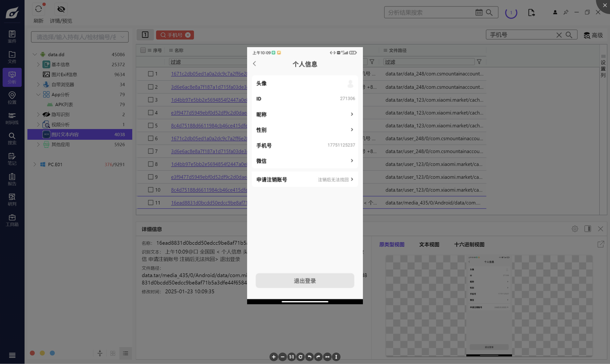Viewport: 610px width, 364px height.
Task: Switch to 十六进制视图 tab
Action: click(x=469, y=244)
